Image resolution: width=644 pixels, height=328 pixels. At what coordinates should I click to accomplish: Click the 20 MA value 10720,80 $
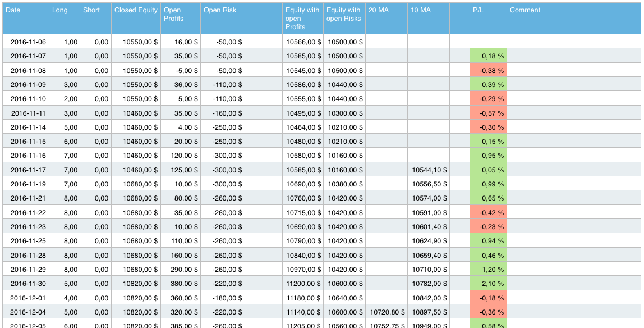coord(387,312)
